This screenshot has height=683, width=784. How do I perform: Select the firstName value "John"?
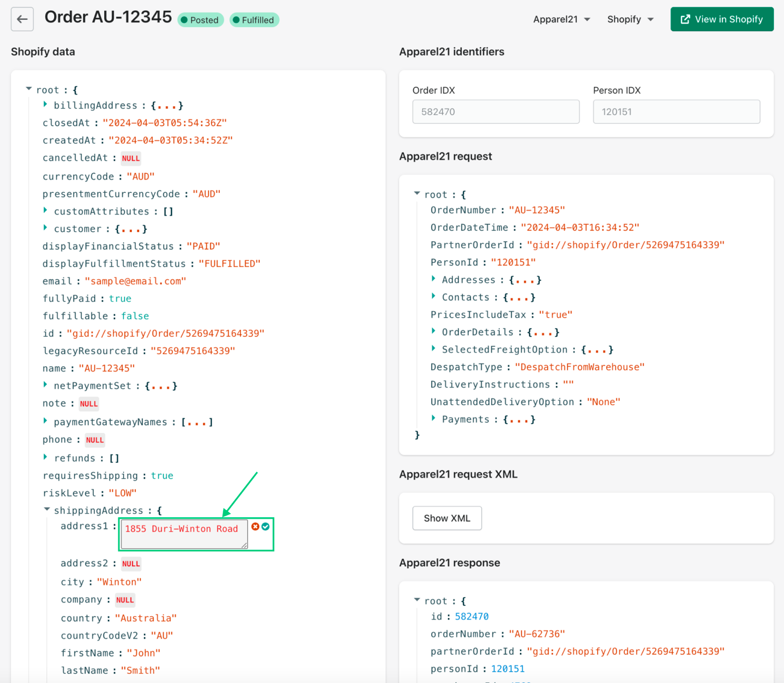[x=143, y=653]
